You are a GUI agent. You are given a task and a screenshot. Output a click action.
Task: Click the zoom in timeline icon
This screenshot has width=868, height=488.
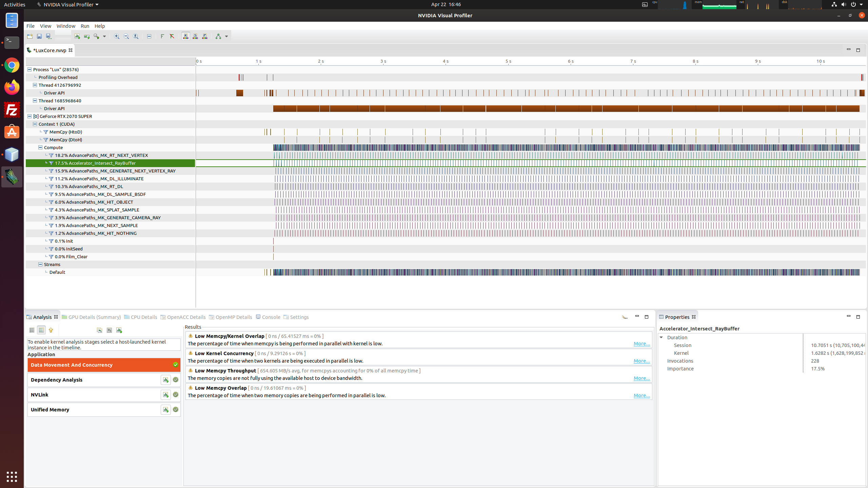[x=117, y=36]
